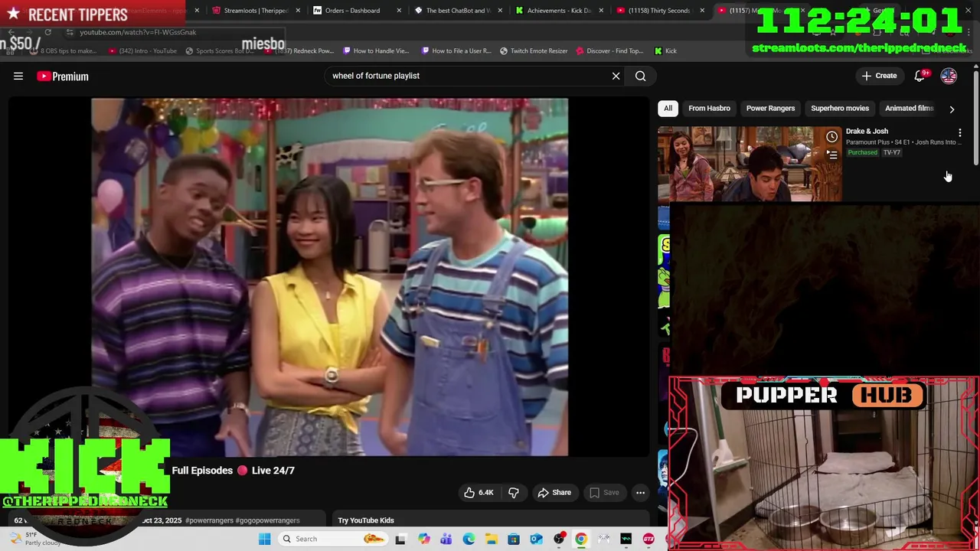Open How to File a User R... bookmark
The image size is (980, 551).
456,51
